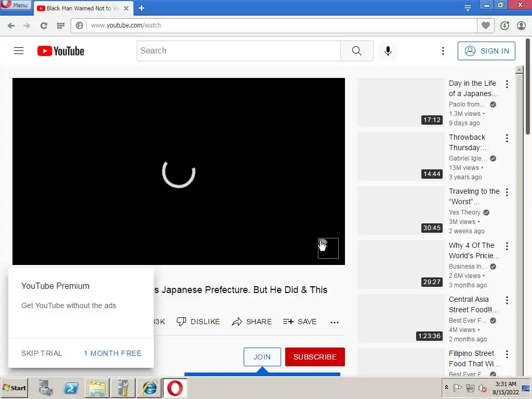The width and height of the screenshot is (532, 399).
Task: Click the magnifier search button
Action: click(x=356, y=51)
